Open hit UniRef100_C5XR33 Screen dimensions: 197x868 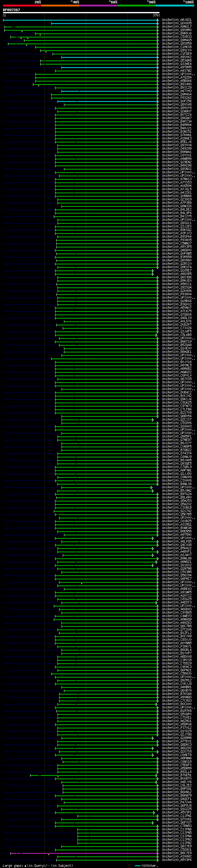pyautogui.click(x=177, y=37)
